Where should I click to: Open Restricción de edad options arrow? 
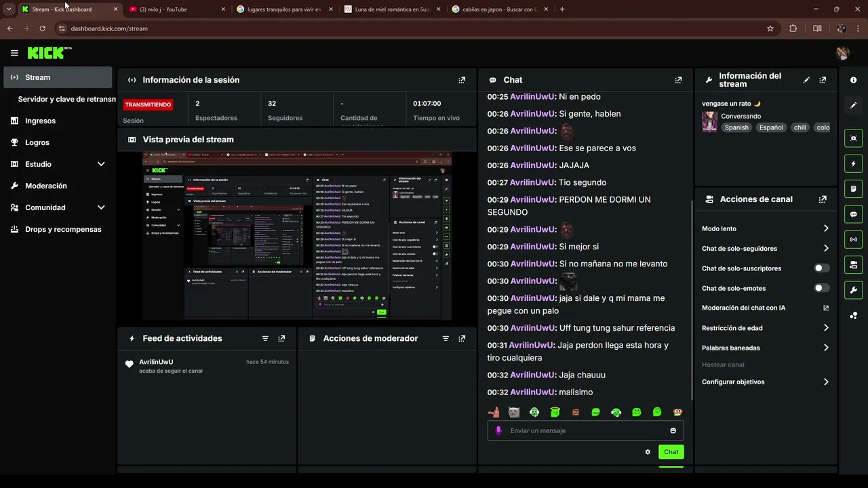pos(826,328)
